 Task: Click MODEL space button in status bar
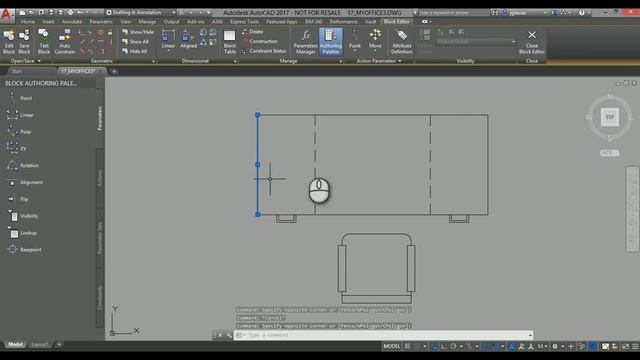tap(392, 346)
